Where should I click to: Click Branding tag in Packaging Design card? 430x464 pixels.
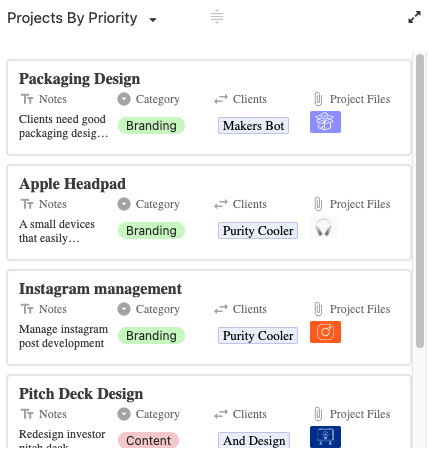point(151,126)
